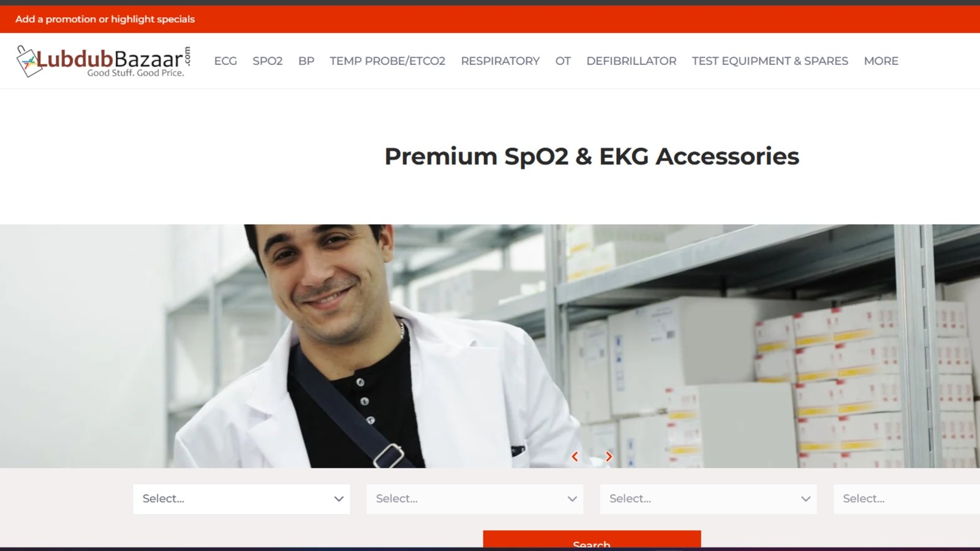Click the Premium SpO2 & EKG Accessories heading
This screenshot has height=551, width=980.
click(x=592, y=156)
